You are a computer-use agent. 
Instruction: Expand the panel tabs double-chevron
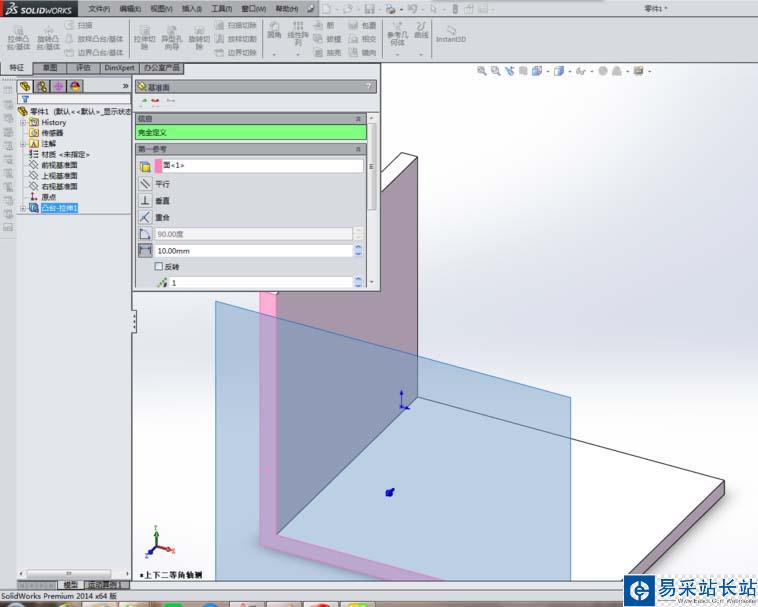pos(126,86)
